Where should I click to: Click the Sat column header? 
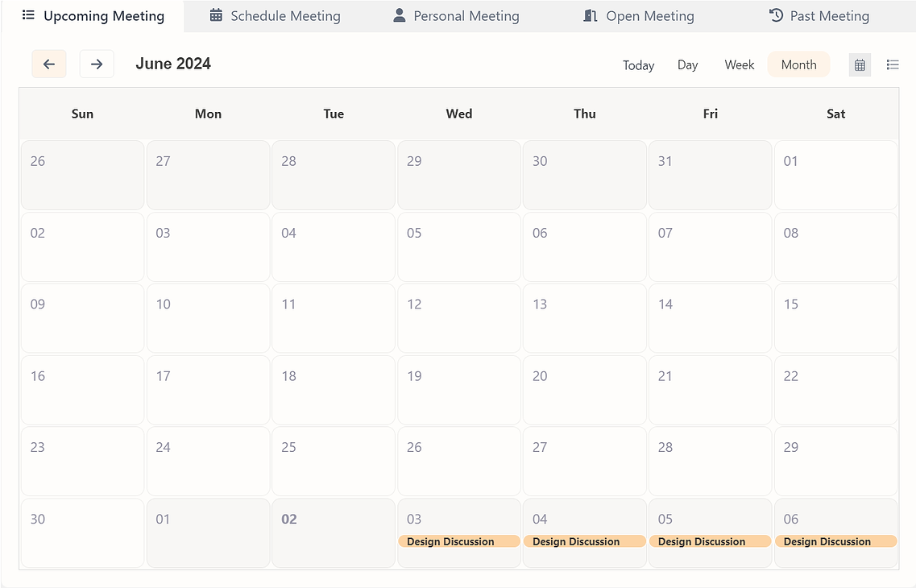click(x=835, y=114)
